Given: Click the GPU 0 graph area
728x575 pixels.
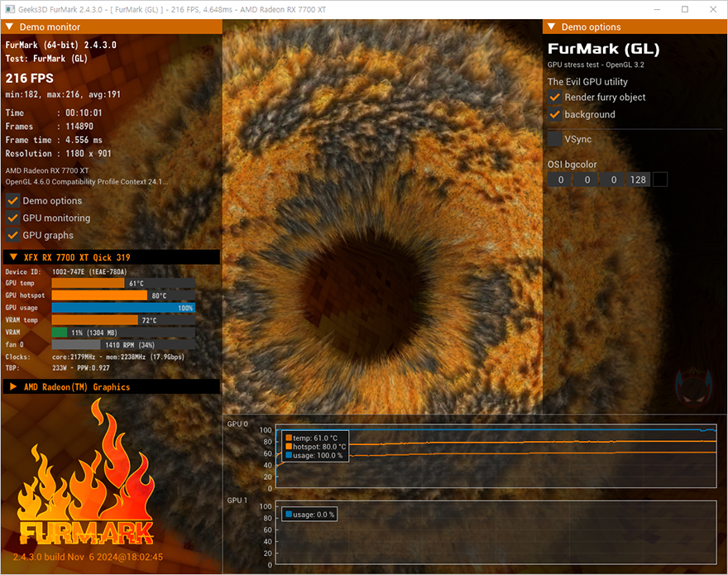Looking at the screenshot, I should 496,456.
